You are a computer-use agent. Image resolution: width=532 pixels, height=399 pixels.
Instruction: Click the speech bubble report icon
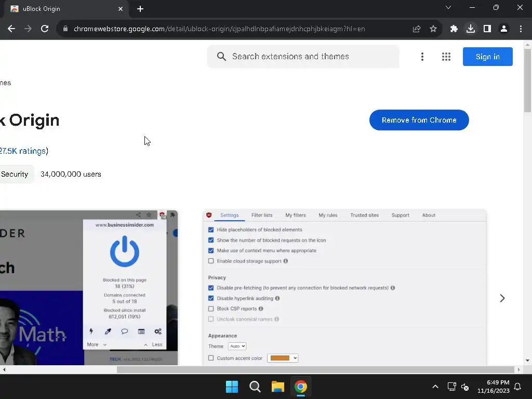(x=125, y=331)
